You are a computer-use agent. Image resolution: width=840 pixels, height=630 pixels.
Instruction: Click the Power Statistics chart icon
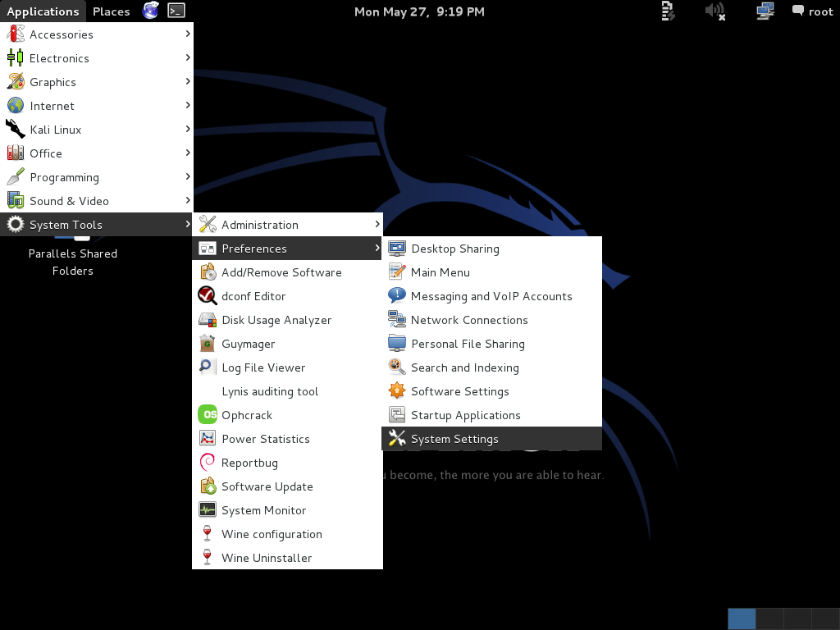point(208,439)
